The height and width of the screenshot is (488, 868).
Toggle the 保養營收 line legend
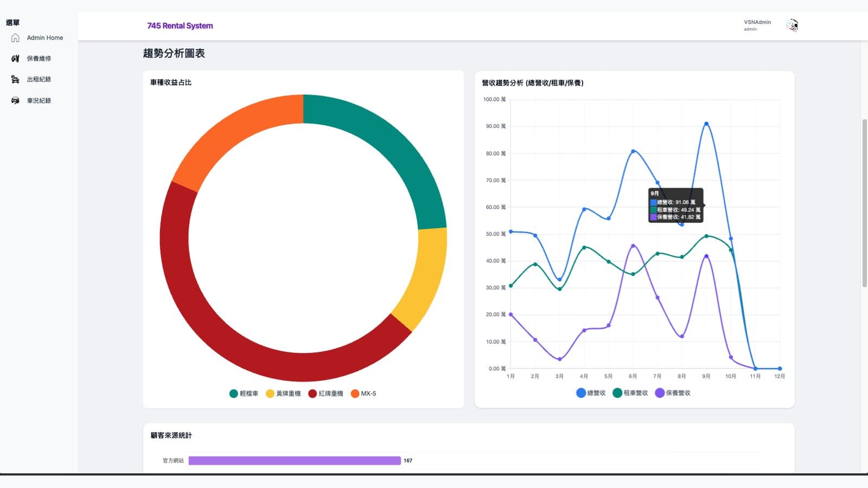click(x=673, y=393)
